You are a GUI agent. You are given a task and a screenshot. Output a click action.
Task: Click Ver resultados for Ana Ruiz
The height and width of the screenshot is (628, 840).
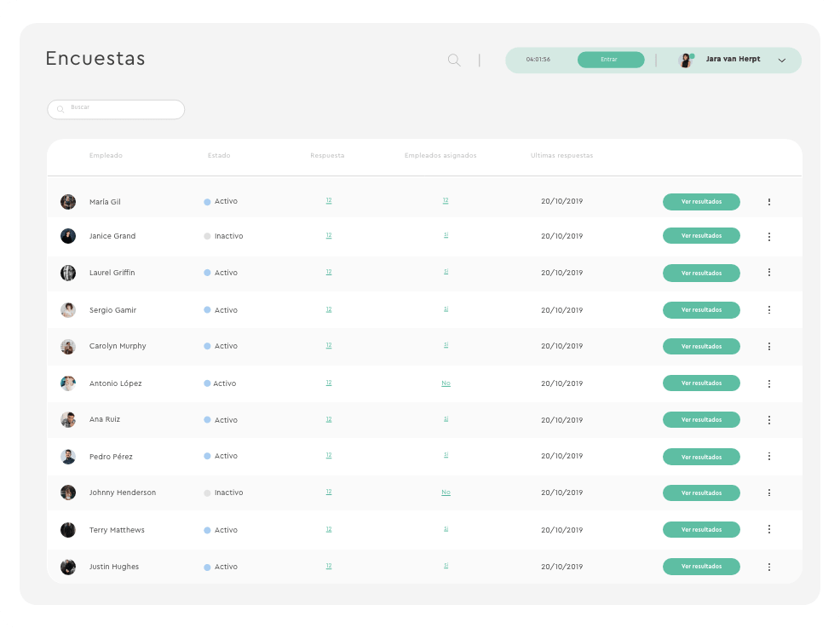[x=701, y=420]
